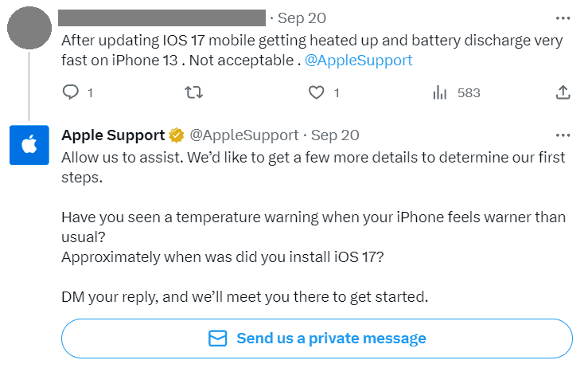Like the tweet with the heart icon
Image resolution: width=588 pixels, height=368 pixels.
pyautogui.click(x=316, y=92)
